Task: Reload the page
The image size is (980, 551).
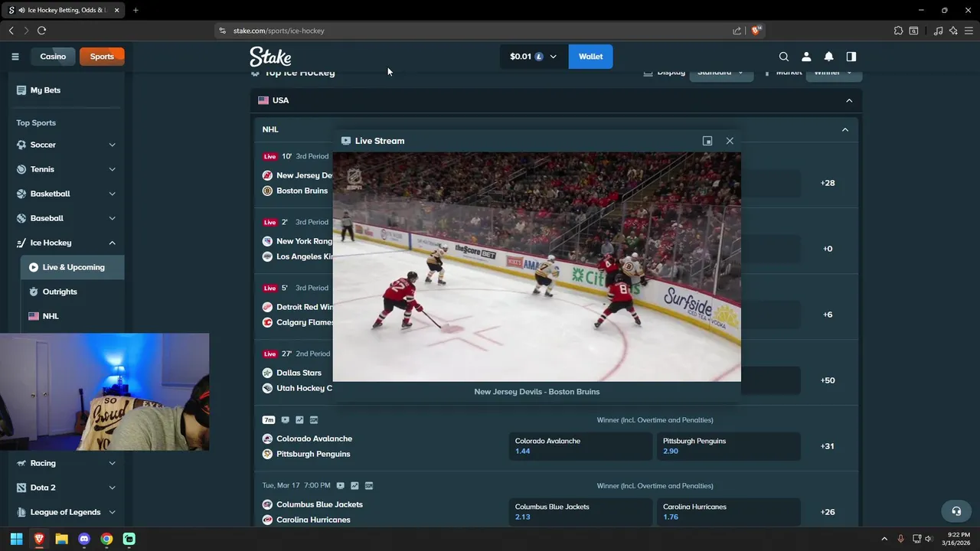Action: 41,31
